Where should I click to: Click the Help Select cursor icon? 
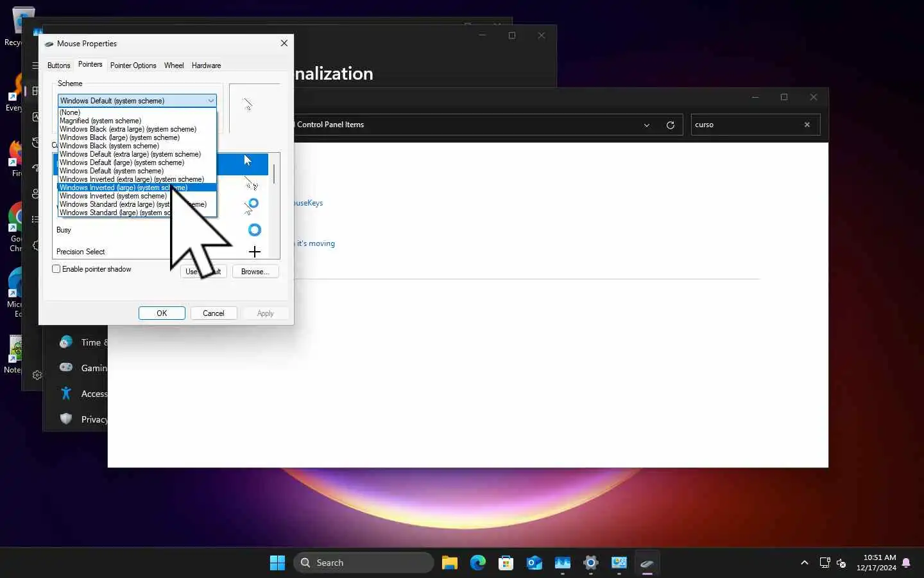pyautogui.click(x=251, y=184)
